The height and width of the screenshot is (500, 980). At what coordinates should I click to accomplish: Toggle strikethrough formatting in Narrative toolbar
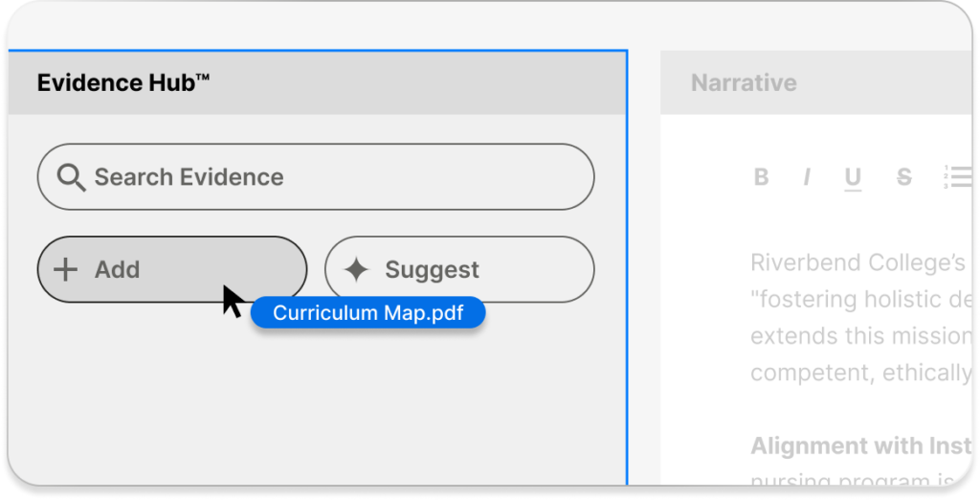(x=903, y=177)
